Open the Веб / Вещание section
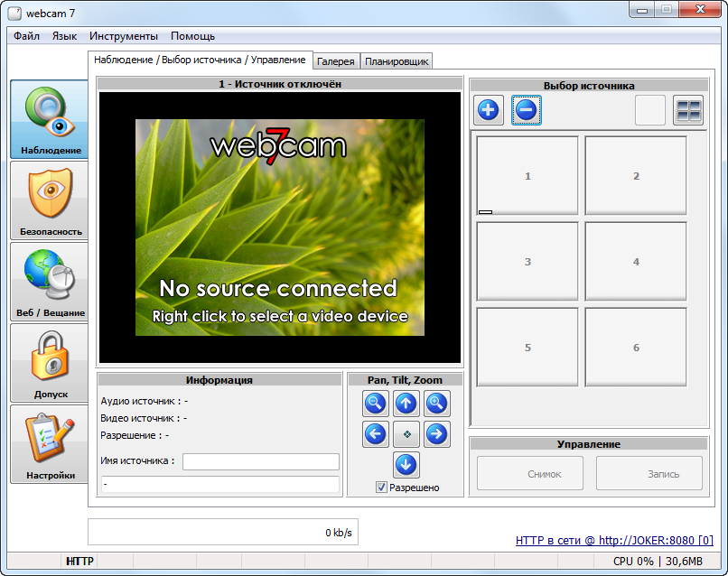728x576 pixels. pyautogui.click(x=50, y=282)
